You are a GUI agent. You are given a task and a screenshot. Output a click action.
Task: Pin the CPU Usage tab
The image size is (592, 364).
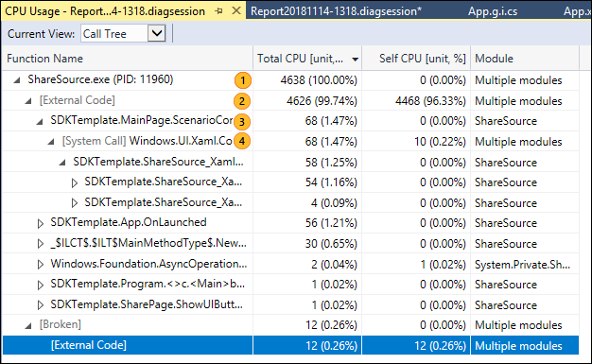coord(218,11)
